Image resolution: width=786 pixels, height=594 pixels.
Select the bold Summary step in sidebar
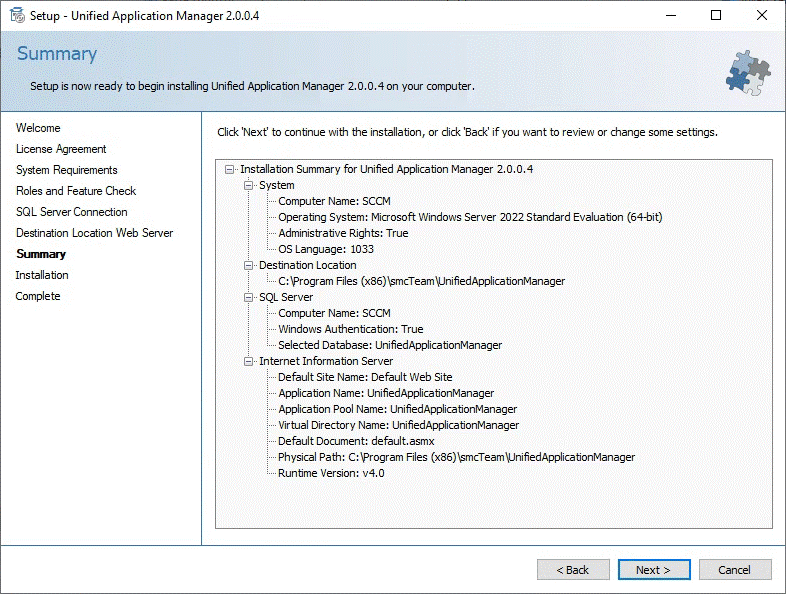(x=41, y=254)
